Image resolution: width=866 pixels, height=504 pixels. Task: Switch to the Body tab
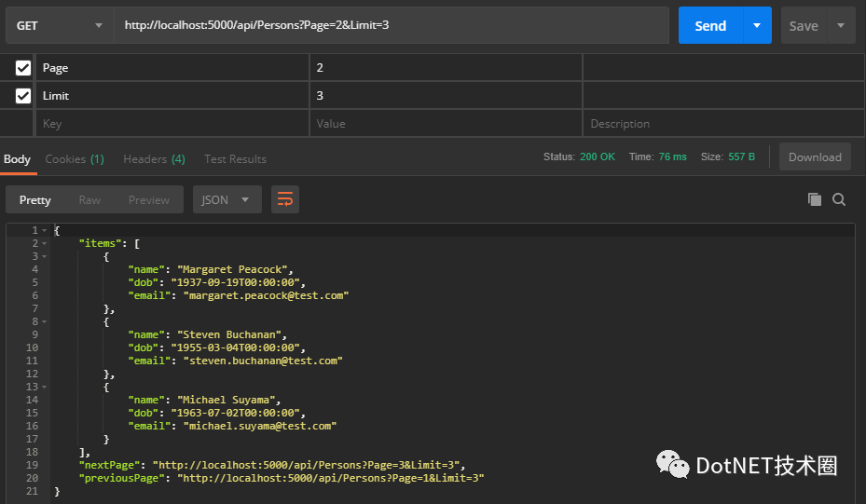tap(17, 159)
